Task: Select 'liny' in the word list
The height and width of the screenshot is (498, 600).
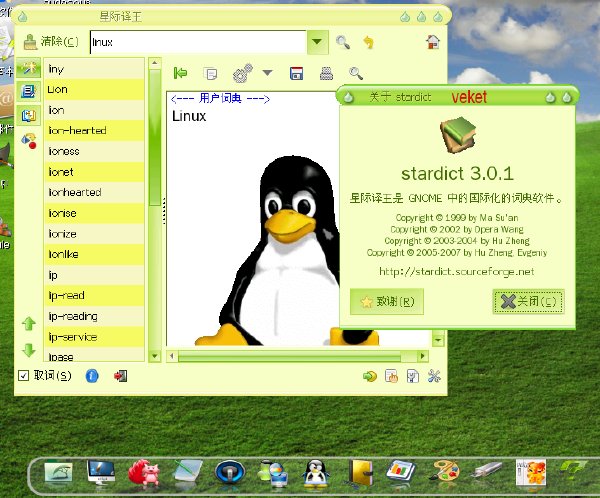Action: point(94,69)
